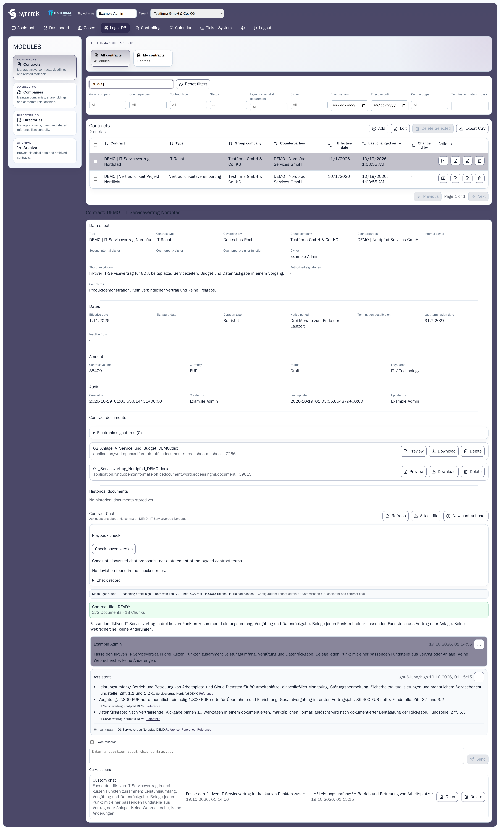This screenshot has height=832, width=504.
Task: Select checkbox for Vertraulichkeit Projekt Nordlicht contract
Action: [96, 179]
